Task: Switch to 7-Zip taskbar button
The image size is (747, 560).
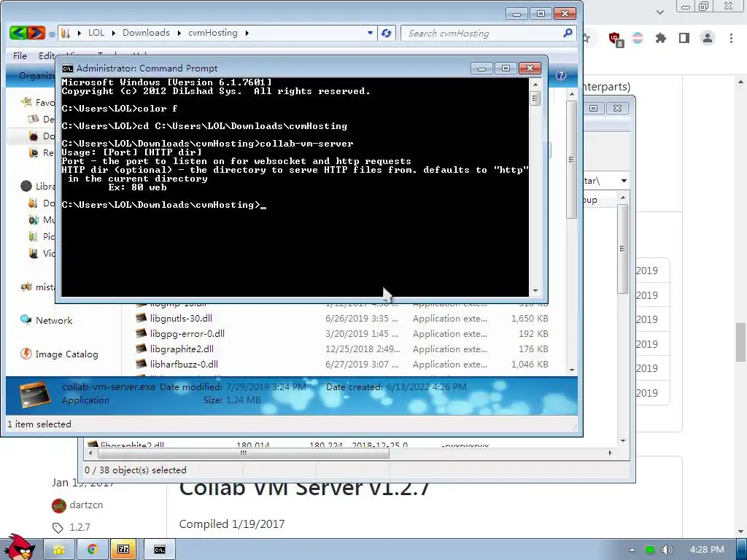Action: 123,550
